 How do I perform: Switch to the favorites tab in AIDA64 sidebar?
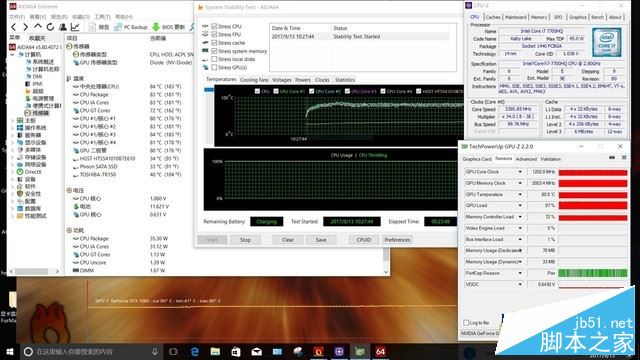(x=37, y=38)
